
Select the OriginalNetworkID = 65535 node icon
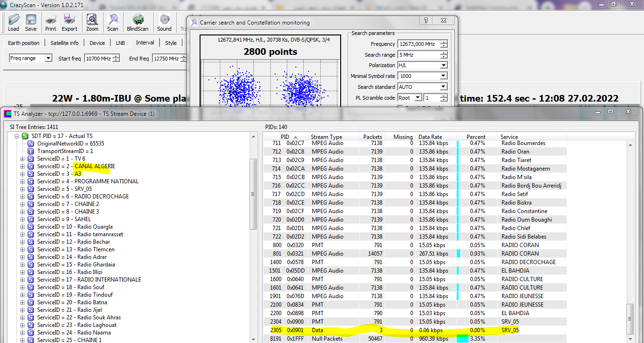(31, 144)
